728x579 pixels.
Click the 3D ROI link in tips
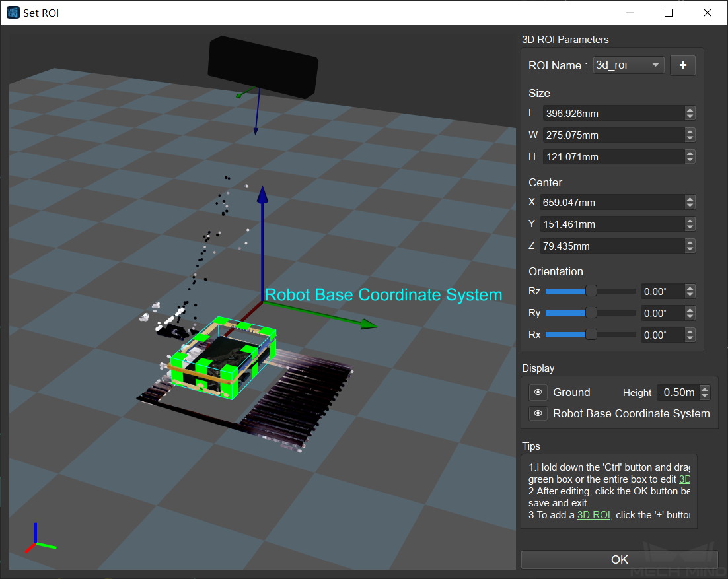(593, 515)
